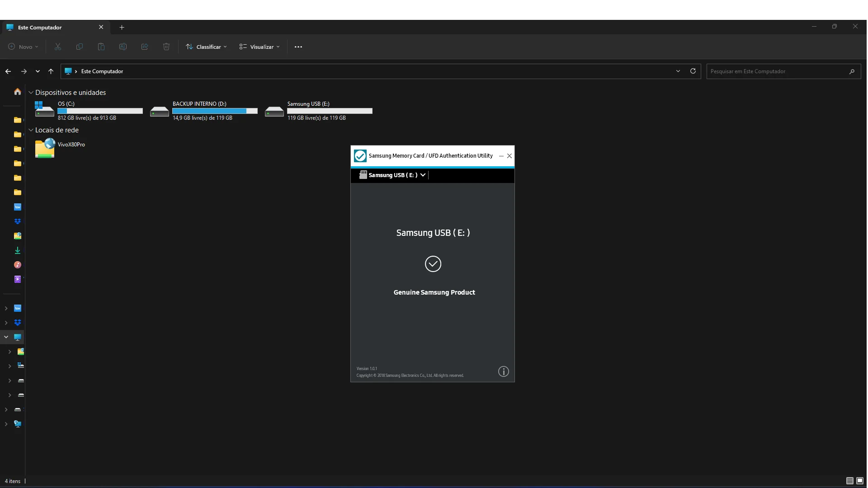Open the Novo button menu
This screenshot has height=488, width=868.
tap(24, 47)
